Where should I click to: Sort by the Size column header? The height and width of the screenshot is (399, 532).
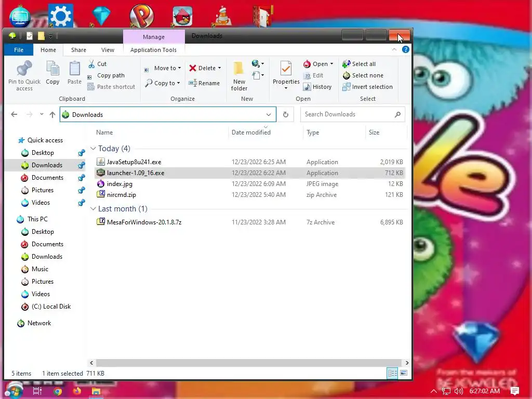374,132
